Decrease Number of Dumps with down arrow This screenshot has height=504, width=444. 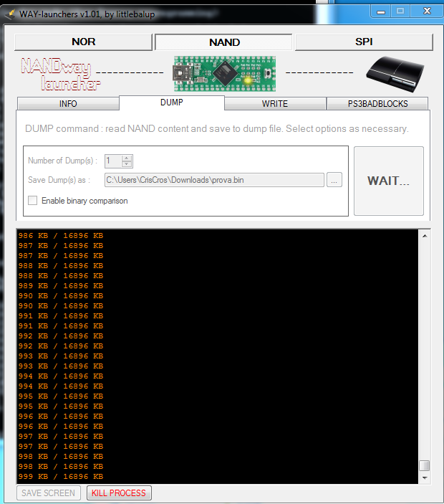click(x=127, y=165)
